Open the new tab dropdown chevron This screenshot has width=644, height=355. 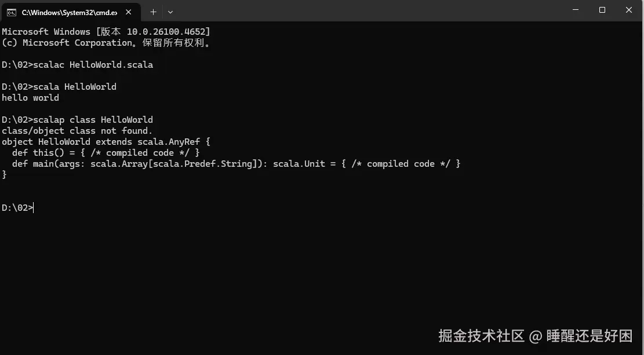pos(170,12)
